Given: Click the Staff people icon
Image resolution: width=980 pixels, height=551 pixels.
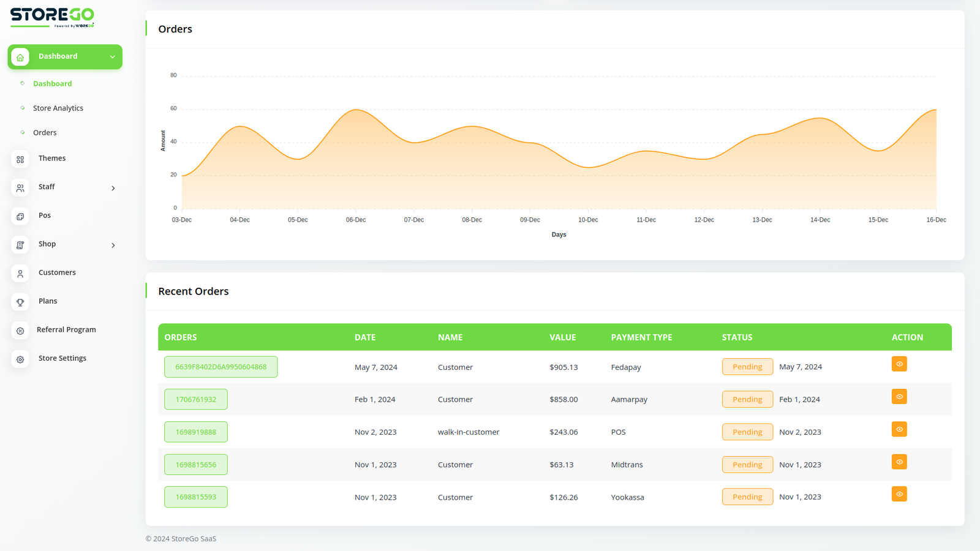Looking at the screenshot, I should (20, 188).
